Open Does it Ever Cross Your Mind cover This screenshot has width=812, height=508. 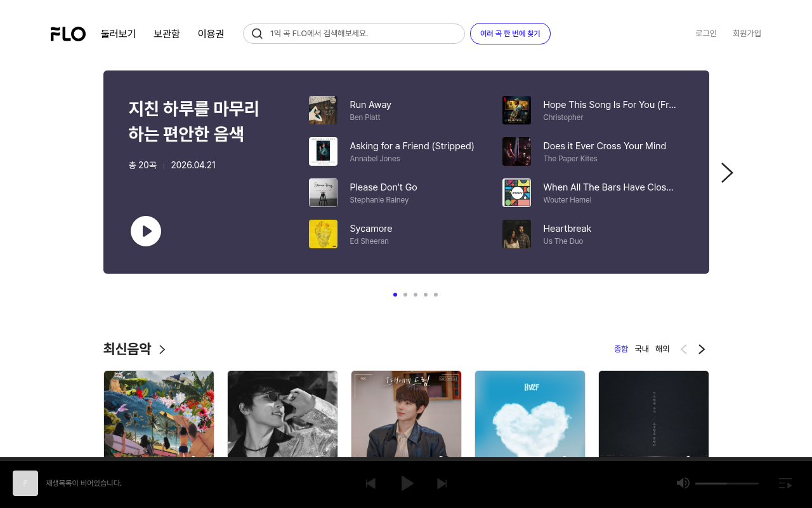(516, 151)
